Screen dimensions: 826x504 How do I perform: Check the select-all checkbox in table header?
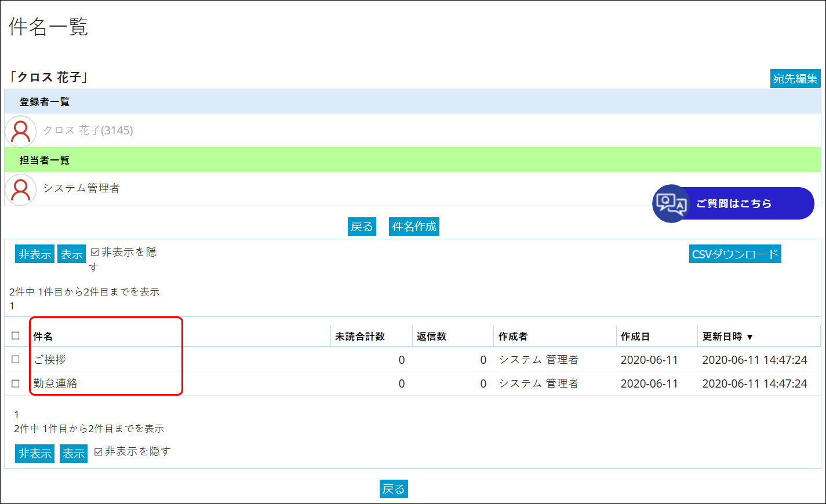16,335
